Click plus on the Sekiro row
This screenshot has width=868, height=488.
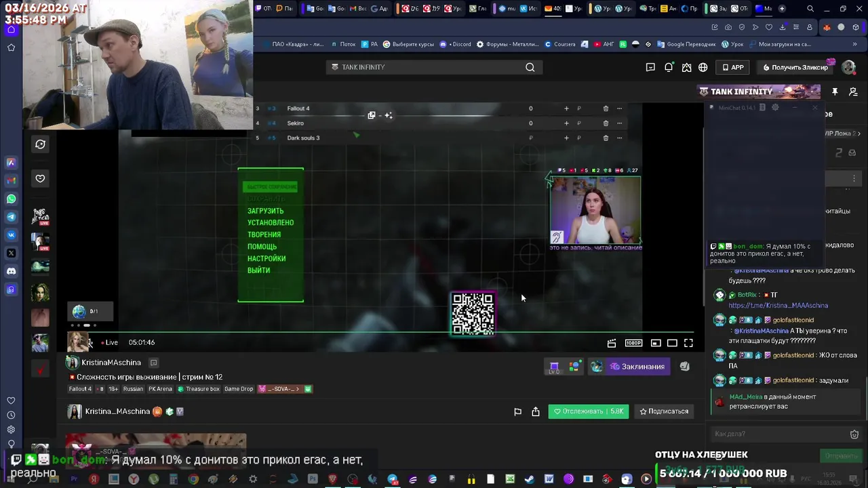(566, 123)
